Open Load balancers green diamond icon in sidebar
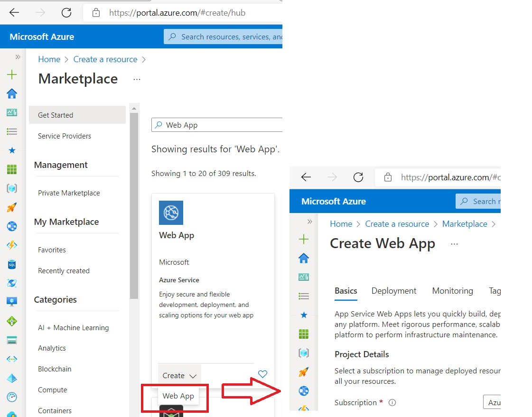The height and width of the screenshot is (417, 532). 12,321
